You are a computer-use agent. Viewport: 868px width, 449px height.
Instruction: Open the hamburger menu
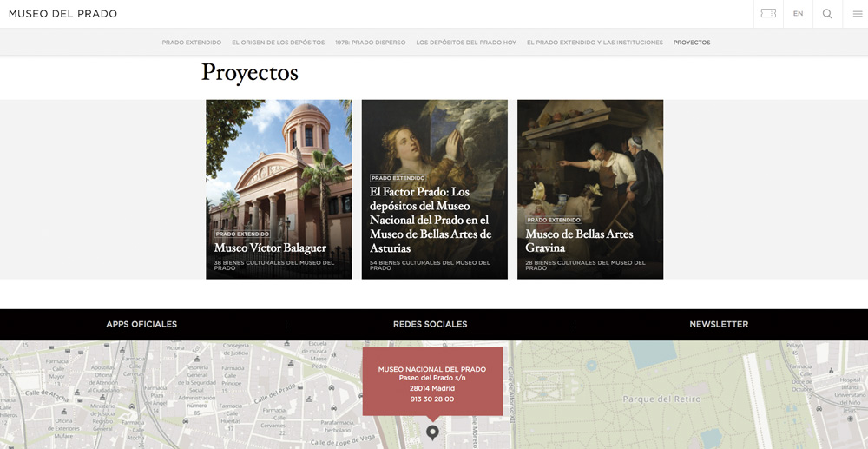(x=857, y=14)
